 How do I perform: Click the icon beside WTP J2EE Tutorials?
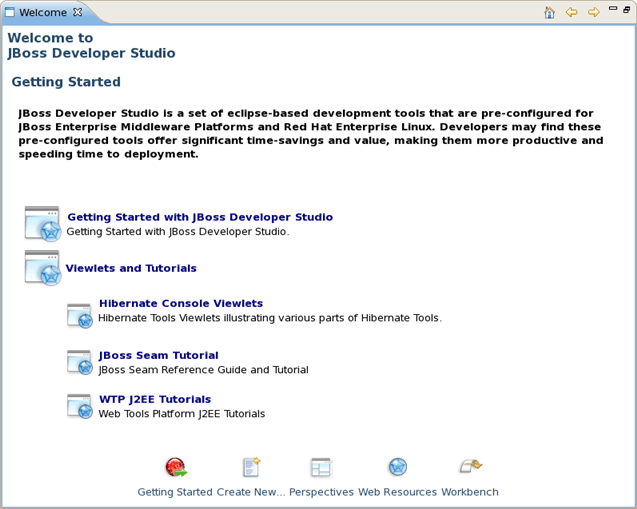pos(80,406)
